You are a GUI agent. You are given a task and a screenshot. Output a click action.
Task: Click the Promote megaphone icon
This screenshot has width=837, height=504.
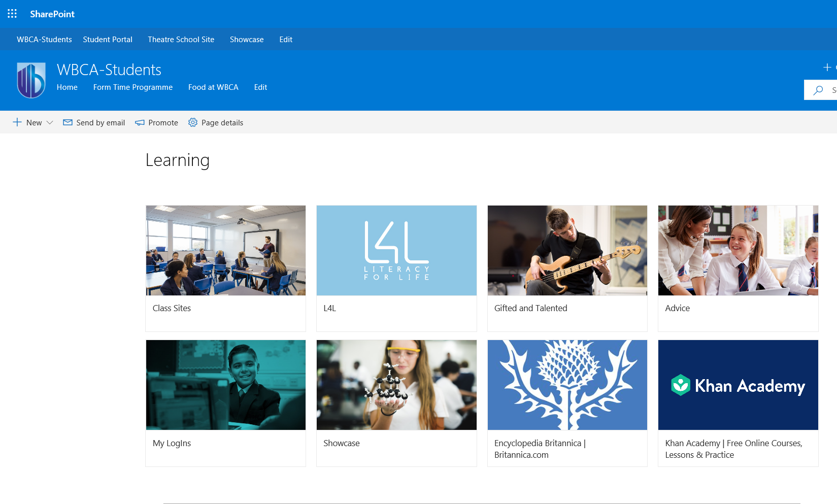[140, 123]
